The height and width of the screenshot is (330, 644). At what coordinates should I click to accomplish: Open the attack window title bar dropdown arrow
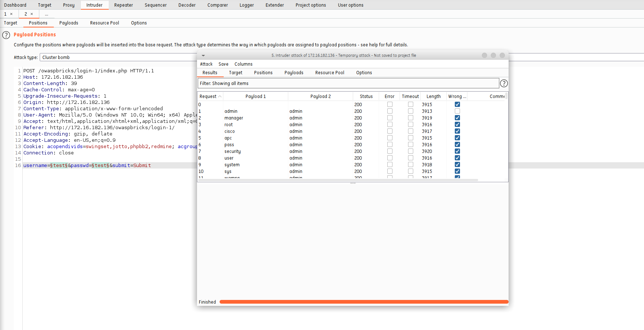203,55
